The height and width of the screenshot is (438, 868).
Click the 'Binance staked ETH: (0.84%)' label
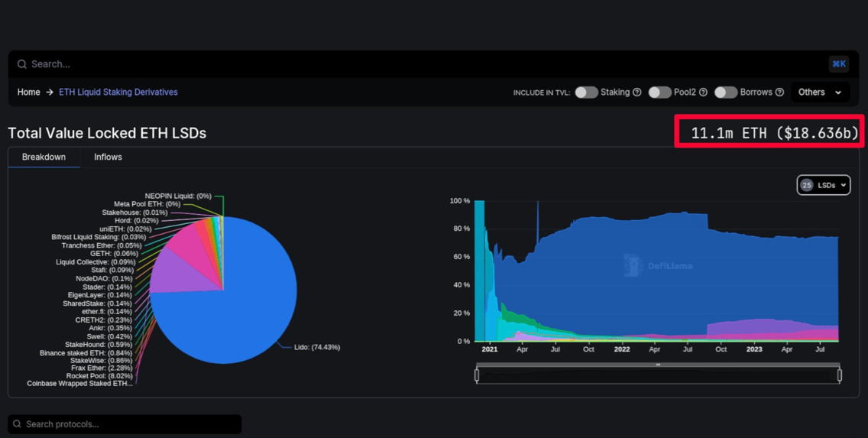[86, 352]
